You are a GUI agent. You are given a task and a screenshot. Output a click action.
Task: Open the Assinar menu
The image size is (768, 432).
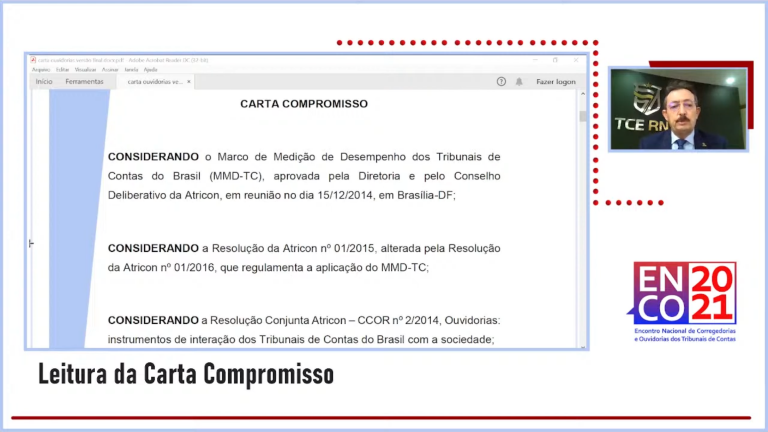(x=110, y=70)
